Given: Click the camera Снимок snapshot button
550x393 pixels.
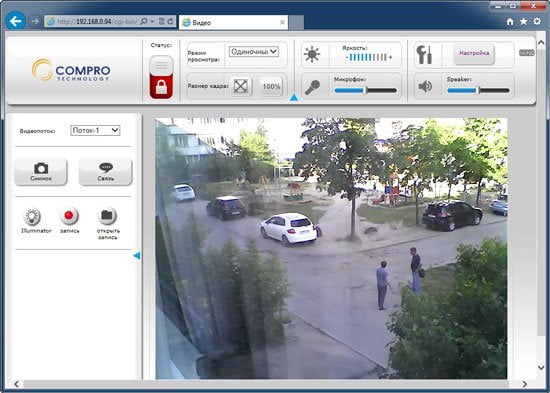Looking at the screenshot, I should [x=41, y=172].
